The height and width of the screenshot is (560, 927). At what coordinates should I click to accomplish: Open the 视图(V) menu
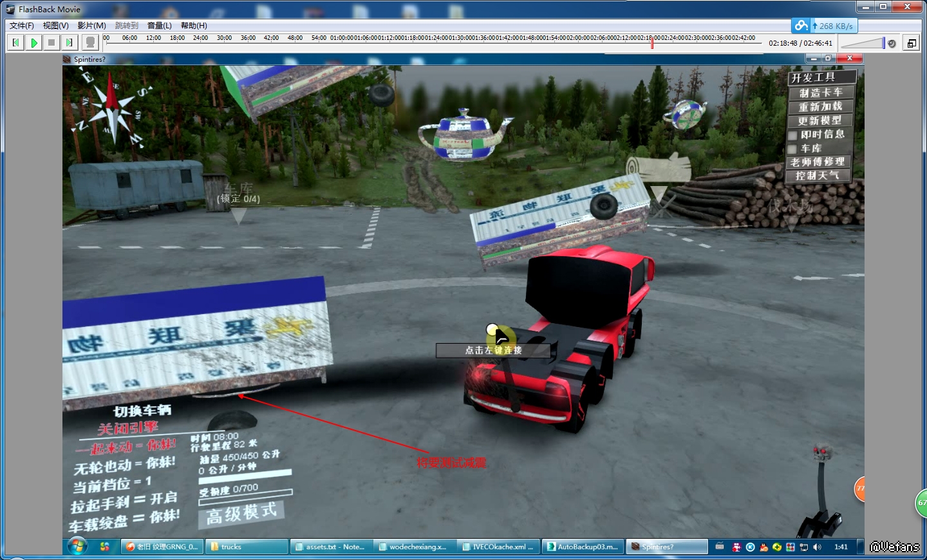tap(55, 26)
